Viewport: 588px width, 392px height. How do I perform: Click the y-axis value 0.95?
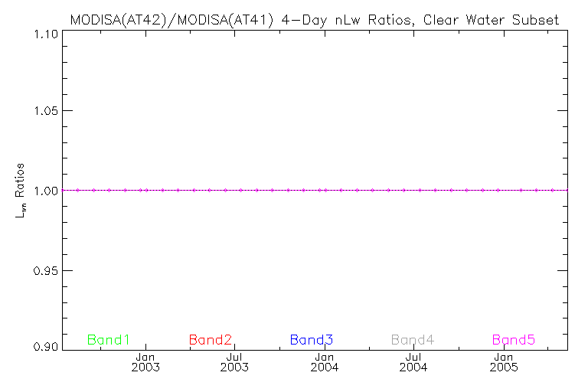tap(46, 270)
